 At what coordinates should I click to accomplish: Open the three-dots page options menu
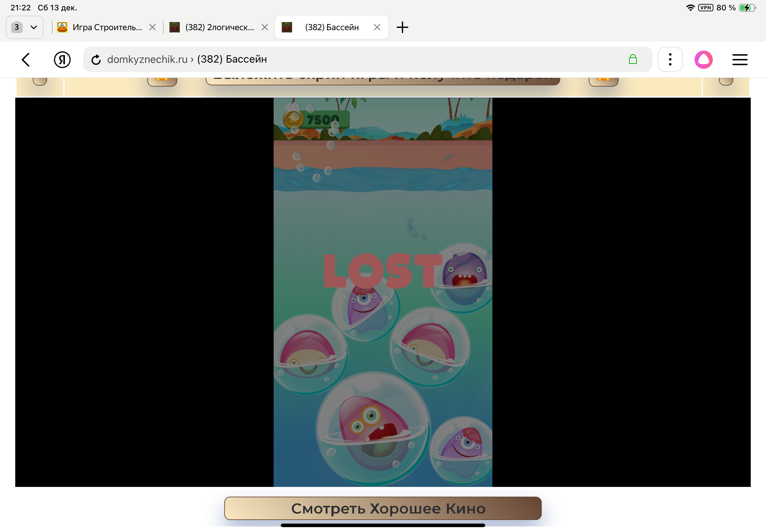click(x=670, y=60)
